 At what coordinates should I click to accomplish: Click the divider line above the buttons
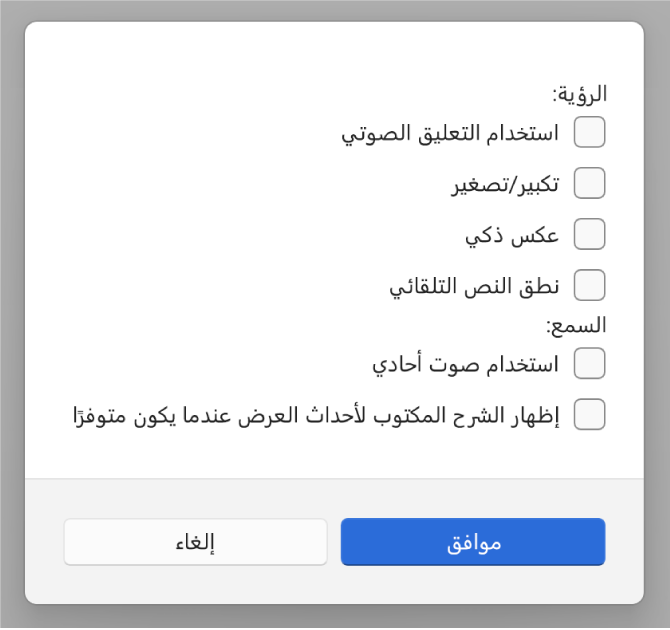click(x=334, y=479)
